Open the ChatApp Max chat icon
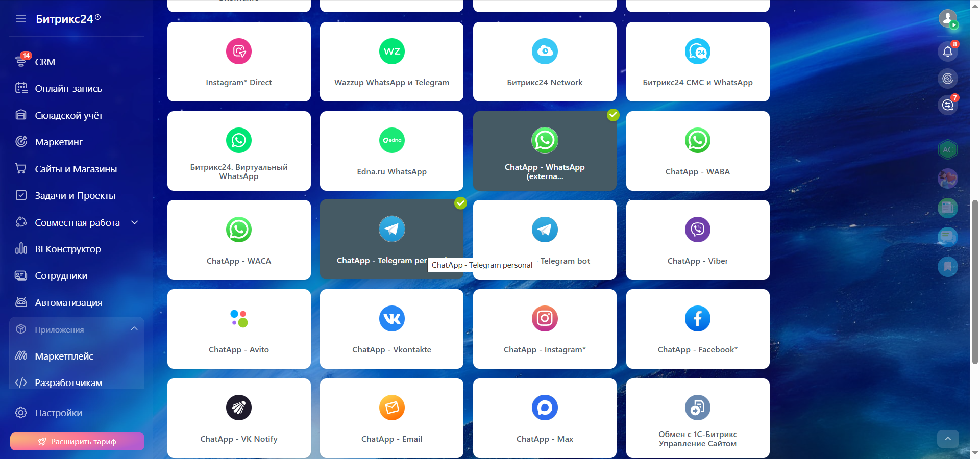 click(x=545, y=407)
